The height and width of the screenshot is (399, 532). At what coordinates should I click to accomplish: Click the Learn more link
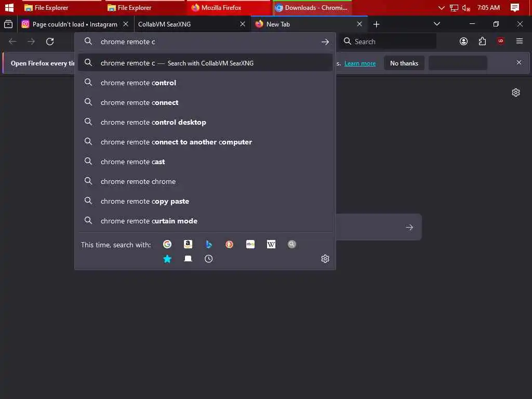click(360, 63)
